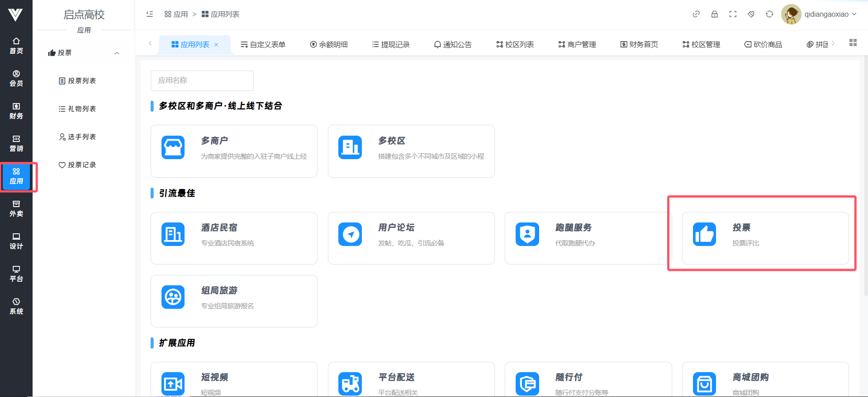The height and width of the screenshot is (397, 868).
Task: Open the 用户论坛 app icon
Action: (x=350, y=234)
